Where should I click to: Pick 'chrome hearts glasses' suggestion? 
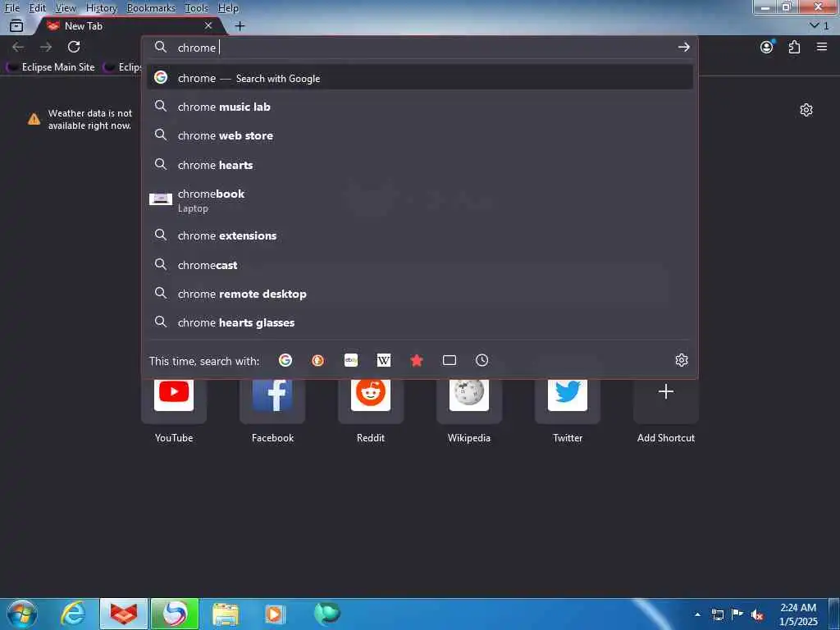click(x=419, y=322)
